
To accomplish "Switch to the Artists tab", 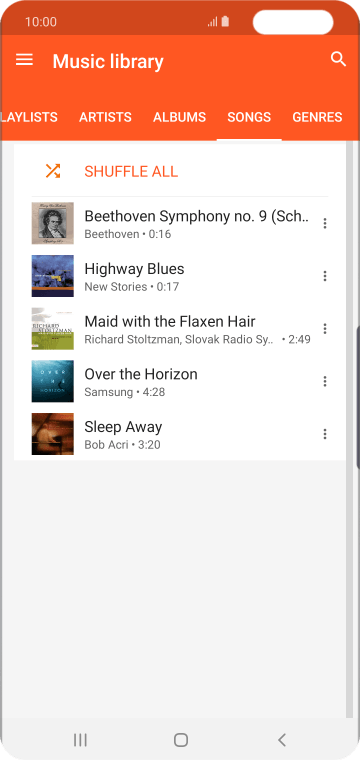I will coord(105,117).
